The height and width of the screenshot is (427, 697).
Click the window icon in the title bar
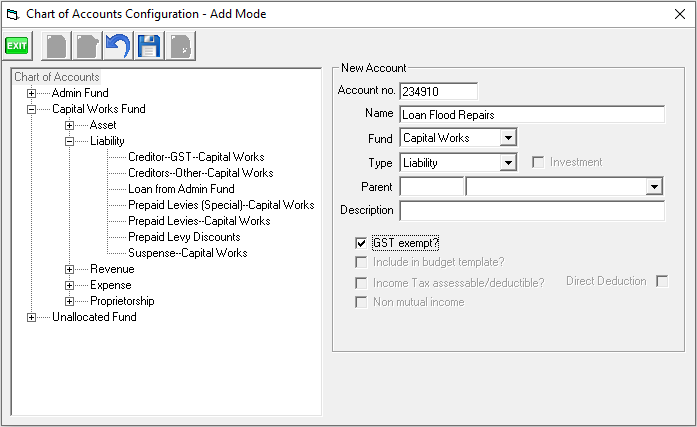tap(12, 12)
